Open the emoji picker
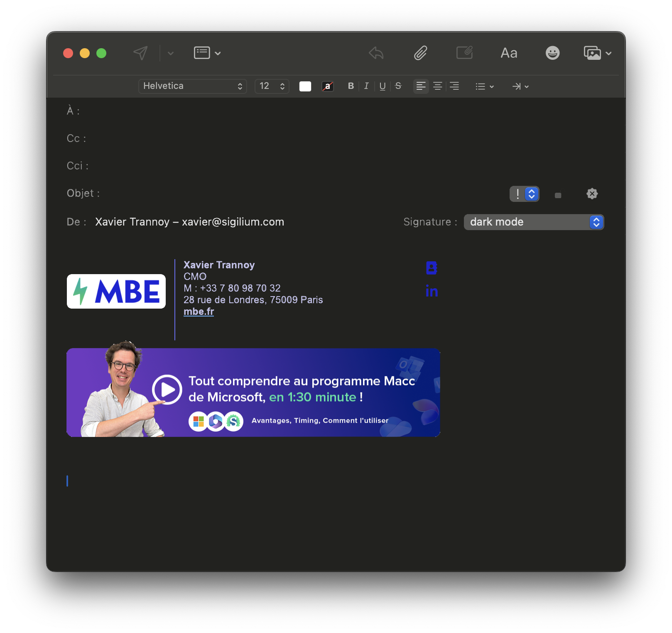Screen dimensions: 672x633 click(552, 53)
